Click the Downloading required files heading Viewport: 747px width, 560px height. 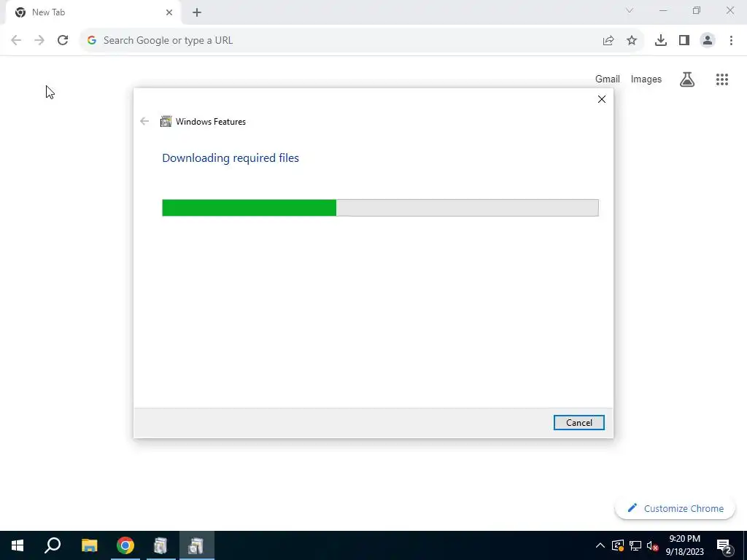(x=231, y=157)
